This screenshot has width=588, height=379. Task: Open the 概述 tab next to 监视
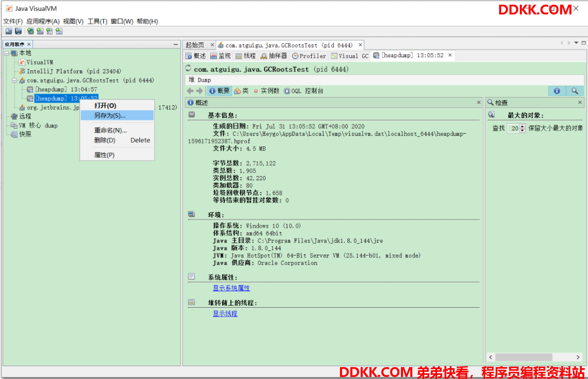[x=196, y=56]
